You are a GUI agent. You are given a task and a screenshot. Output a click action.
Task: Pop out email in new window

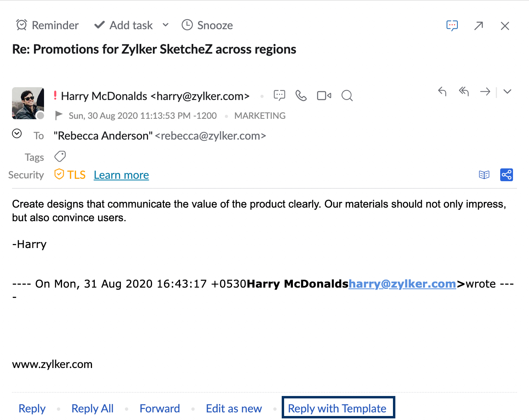[479, 26]
